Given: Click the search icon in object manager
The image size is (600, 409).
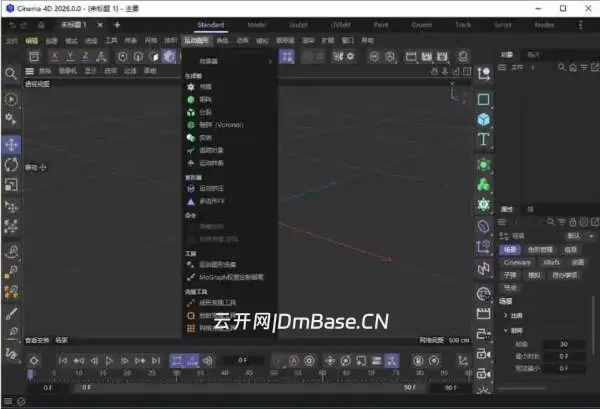Looking at the screenshot, I should 561,67.
